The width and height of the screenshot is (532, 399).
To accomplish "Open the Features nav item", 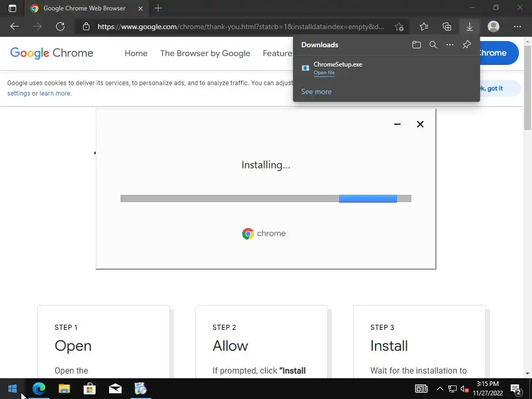I will 278,54.
